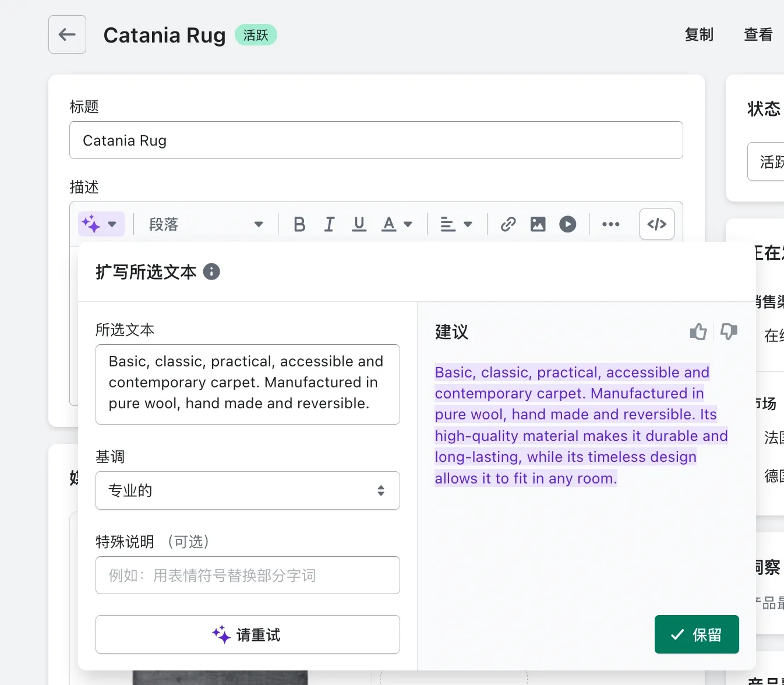
Task: Open the more formatting options menu
Action: click(x=610, y=224)
